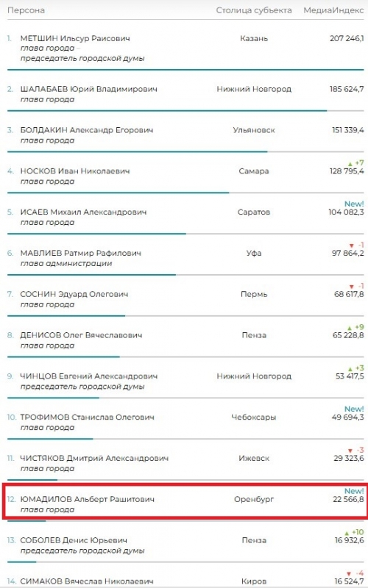Click the red down arrow next to -3
Image resolution: width=368 pixels, height=588 pixels.
coord(350,451)
